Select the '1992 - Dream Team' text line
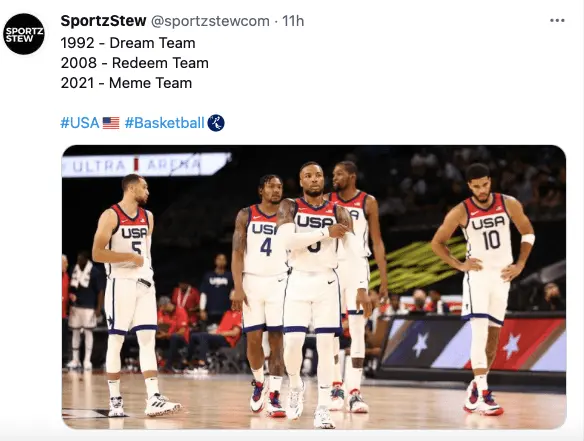 (128, 43)
